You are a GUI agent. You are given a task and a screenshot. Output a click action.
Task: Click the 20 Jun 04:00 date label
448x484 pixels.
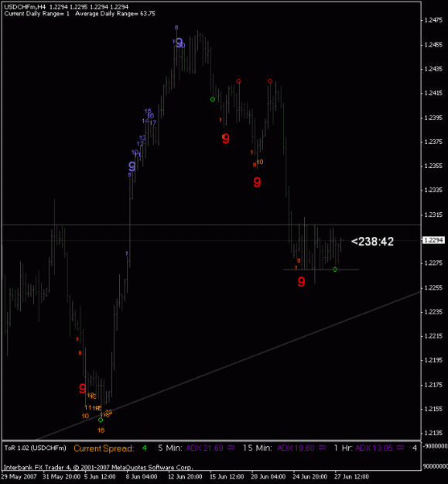coord(268,476)
